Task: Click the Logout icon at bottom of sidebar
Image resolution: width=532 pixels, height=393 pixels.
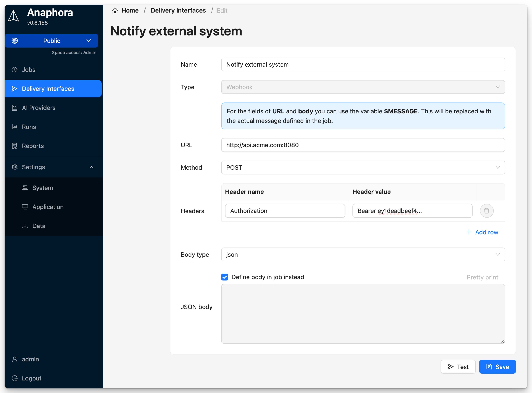Action: coord(15,378)
